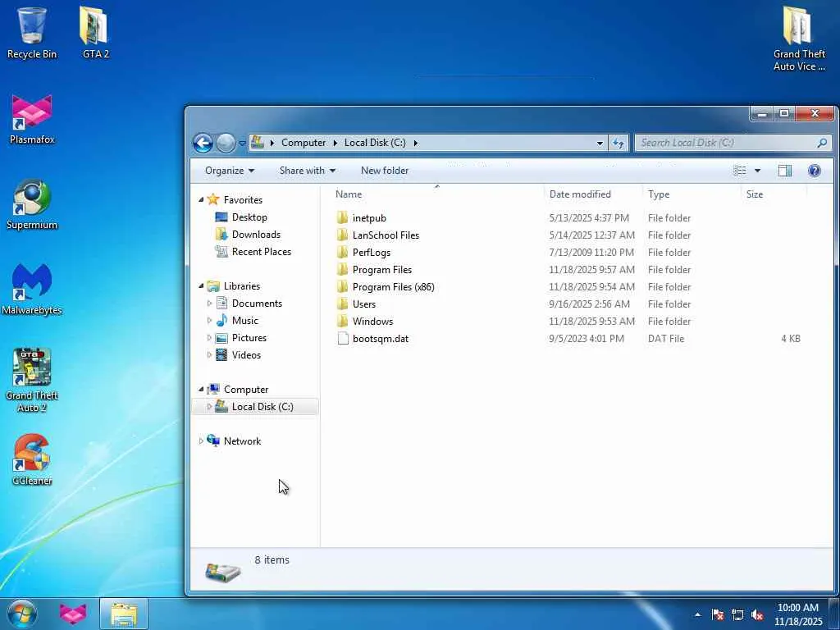Select the Program Files folder
This screenshot has width=840, height=630.
click(x=382, y=269)
